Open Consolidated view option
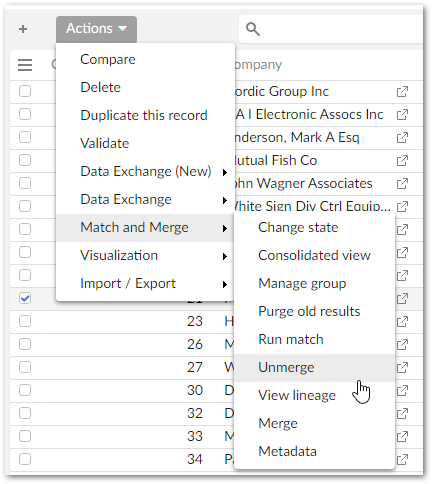This screenshot has height=484, width=432. coord(314,256)
